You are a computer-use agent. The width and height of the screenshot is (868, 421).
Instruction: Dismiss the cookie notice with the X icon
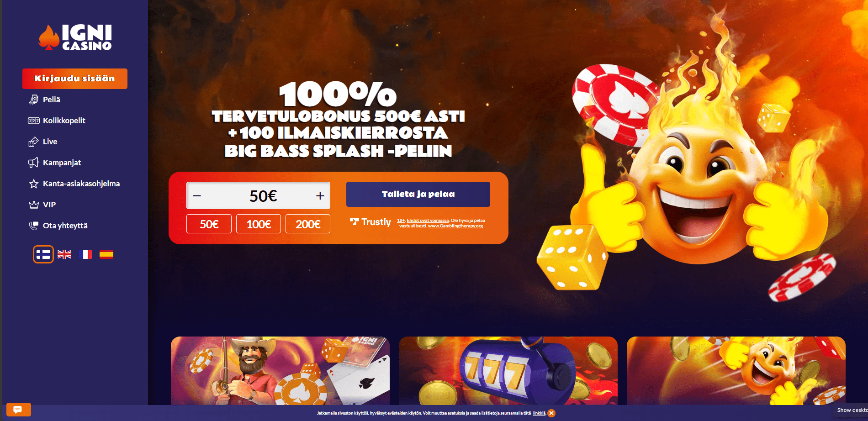pyautogui.click(x=551, y=413)
